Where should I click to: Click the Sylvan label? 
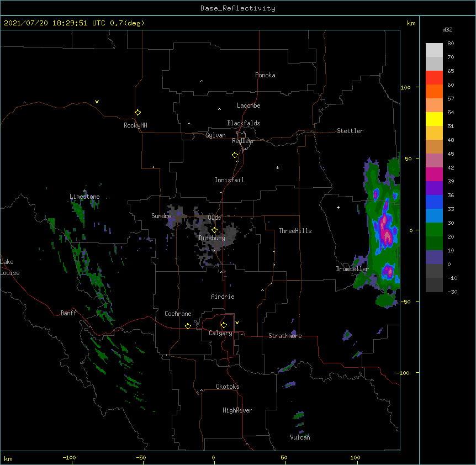[x=215, y=135]
